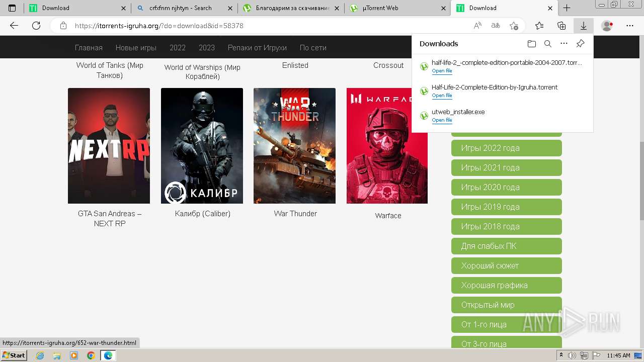Toggle the Downloads toolbar button
644x362 pixels.
[584, 26]
